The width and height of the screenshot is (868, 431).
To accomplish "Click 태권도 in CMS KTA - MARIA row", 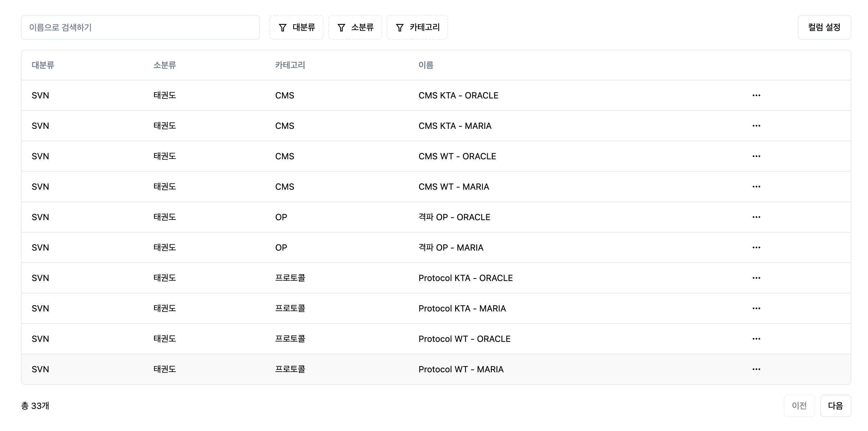I will [165, 125].
